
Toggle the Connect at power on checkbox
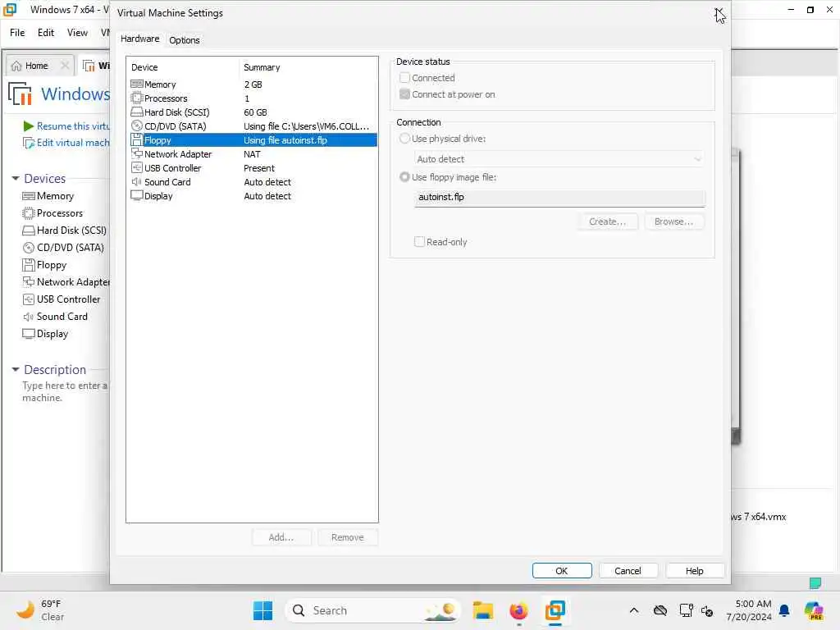(405, 94)
